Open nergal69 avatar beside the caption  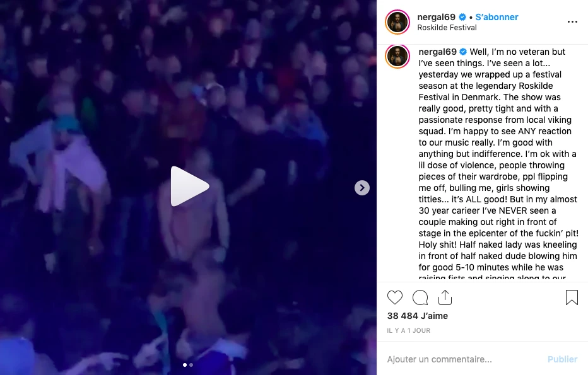[x=397, y=57]
